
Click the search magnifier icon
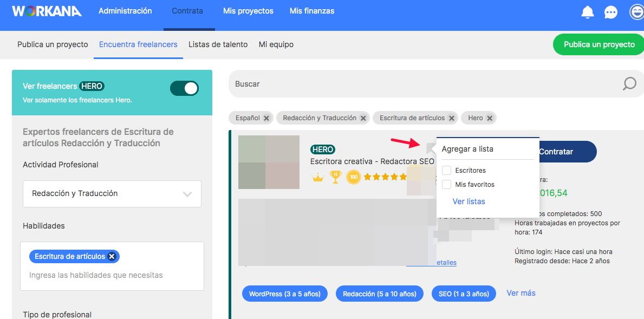click(x=629, y=84)
